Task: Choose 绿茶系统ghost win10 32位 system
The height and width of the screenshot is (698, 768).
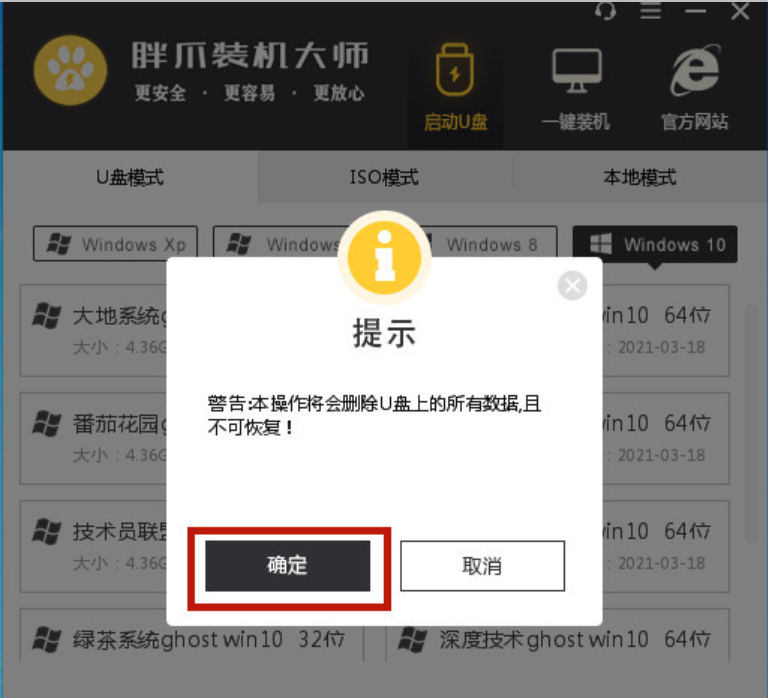Action: [192, 637]
